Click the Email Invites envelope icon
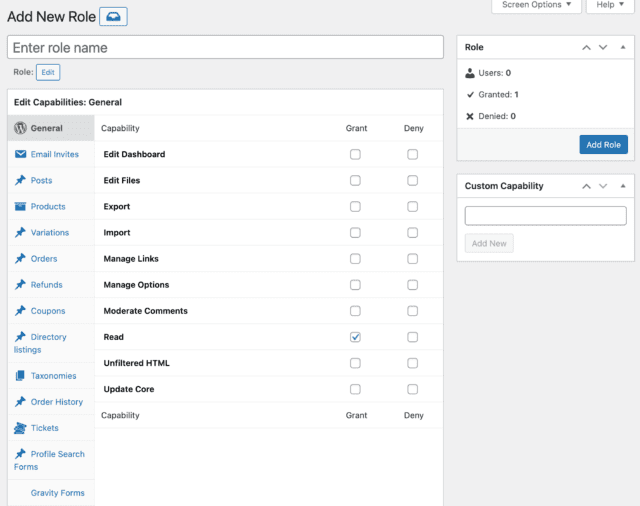This screenshot has width=640, height=506. [x=20, y=154]
